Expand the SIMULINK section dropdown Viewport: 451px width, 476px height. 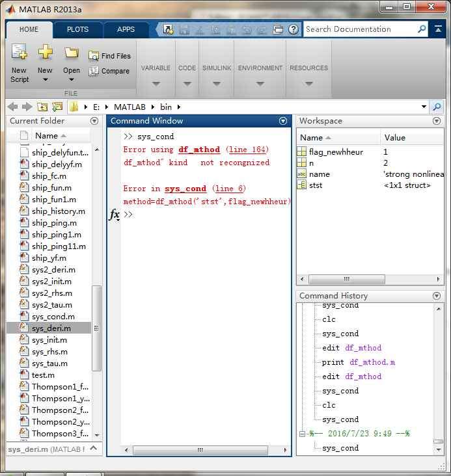click(217, 83)
